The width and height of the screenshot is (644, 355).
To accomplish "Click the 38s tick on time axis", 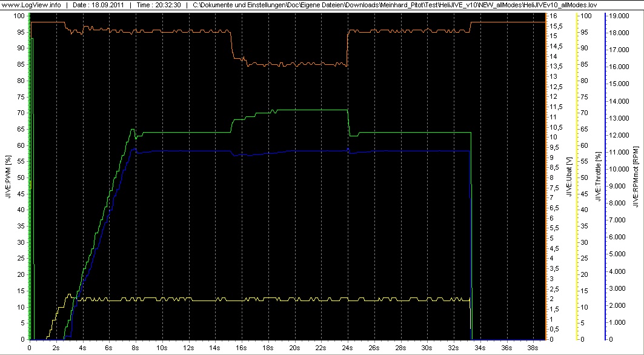I will (x=533, y=347).
